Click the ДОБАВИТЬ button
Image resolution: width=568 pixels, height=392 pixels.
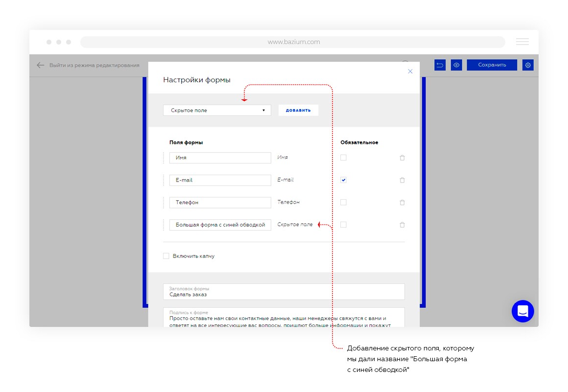pos(298,111)
